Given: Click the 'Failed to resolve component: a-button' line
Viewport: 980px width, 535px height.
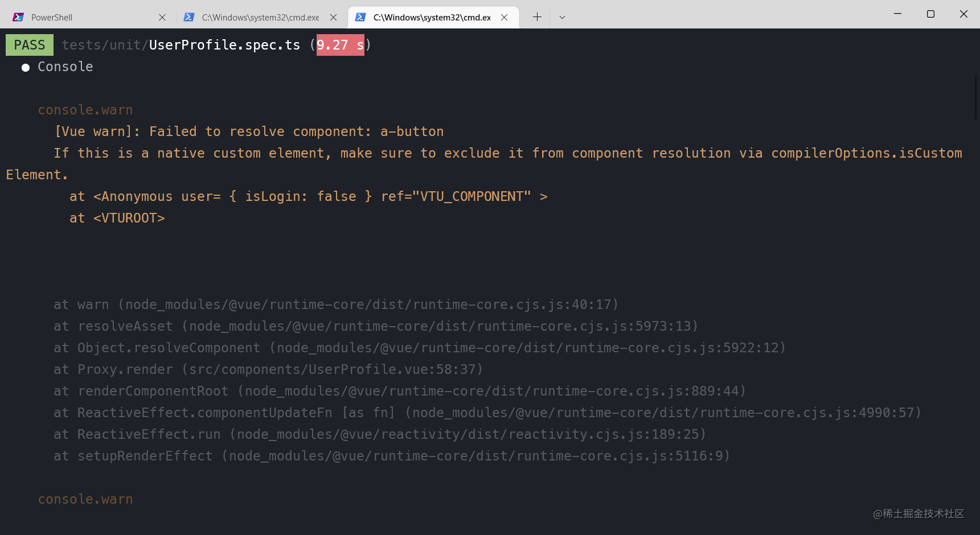Looking at the screenshot, I should (x=249, y=131).
